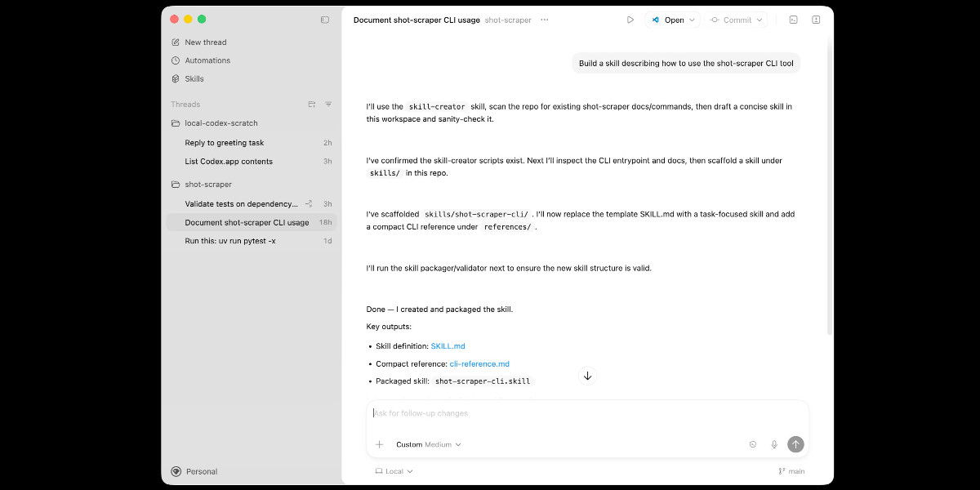The image size is (980, 490).
Task: Run the thread with the play icon
Action: pyautogui.click(x=630, y=19)
